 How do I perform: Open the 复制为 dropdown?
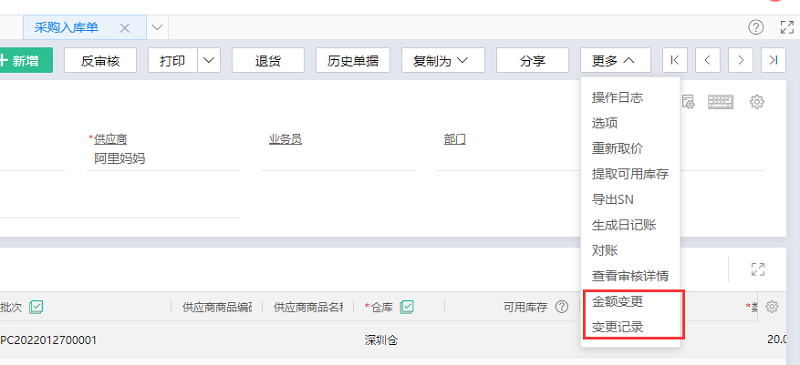click(442, 60)
